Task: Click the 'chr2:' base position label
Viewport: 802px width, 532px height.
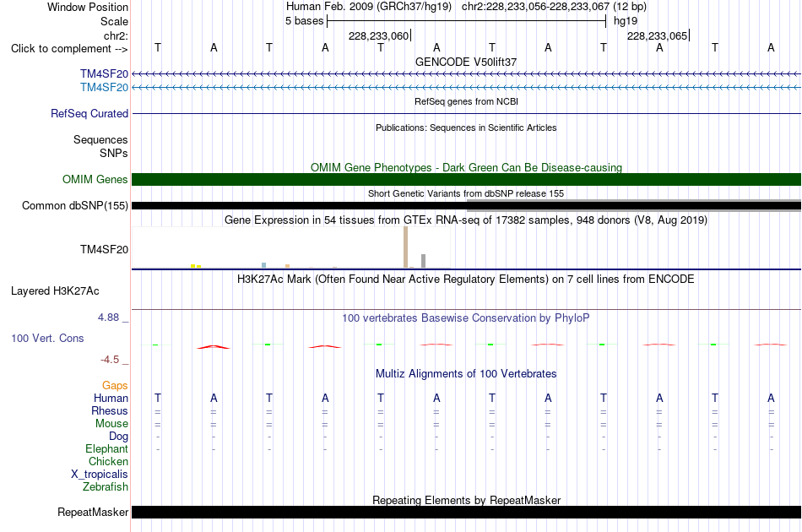Action: pyautogui.click(x=116, y=35)
